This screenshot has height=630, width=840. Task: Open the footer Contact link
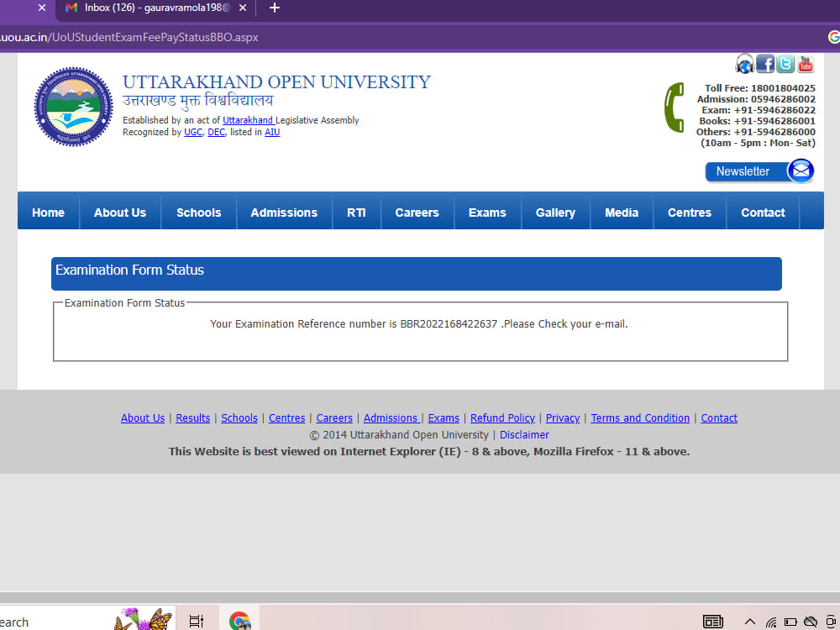[x=719, y=417]
